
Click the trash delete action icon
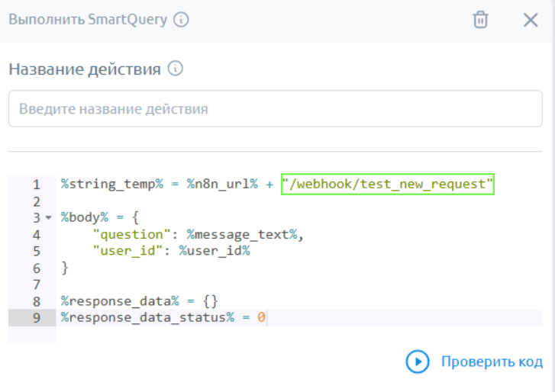tap(480, 20)
